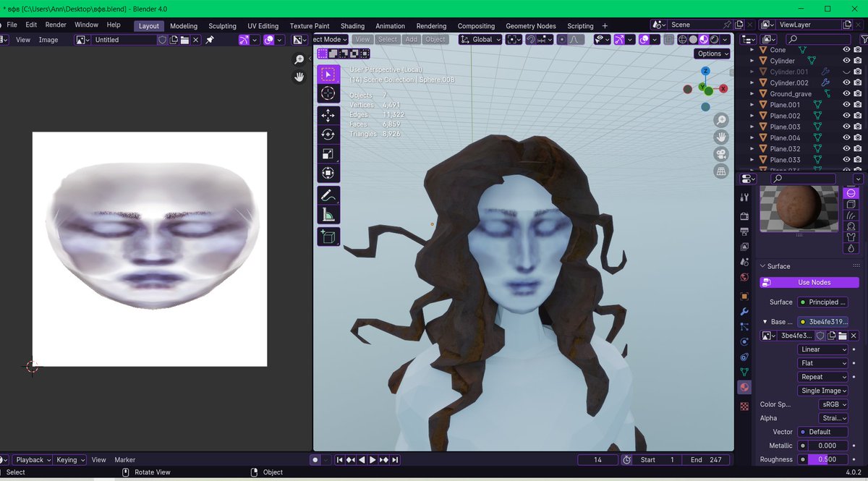Open the Scene properties tab
Screen dimensions: 868x481
click(x=744, y=262)
